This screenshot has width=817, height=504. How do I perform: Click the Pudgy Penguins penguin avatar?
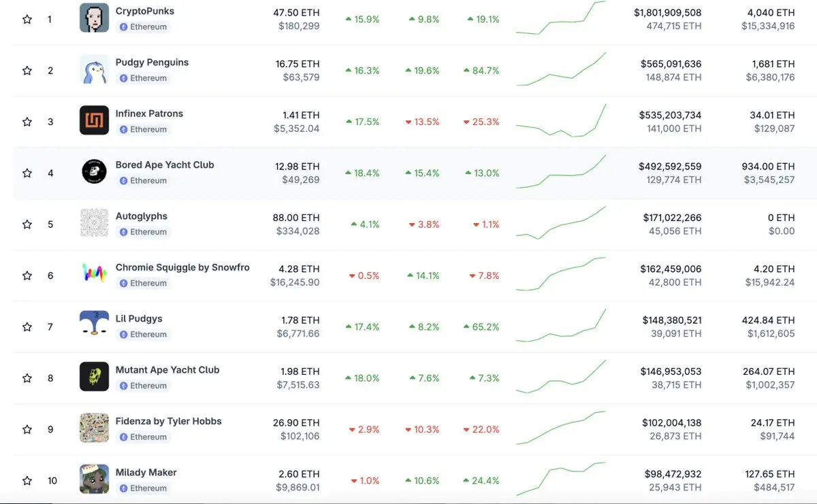point(94,70)
